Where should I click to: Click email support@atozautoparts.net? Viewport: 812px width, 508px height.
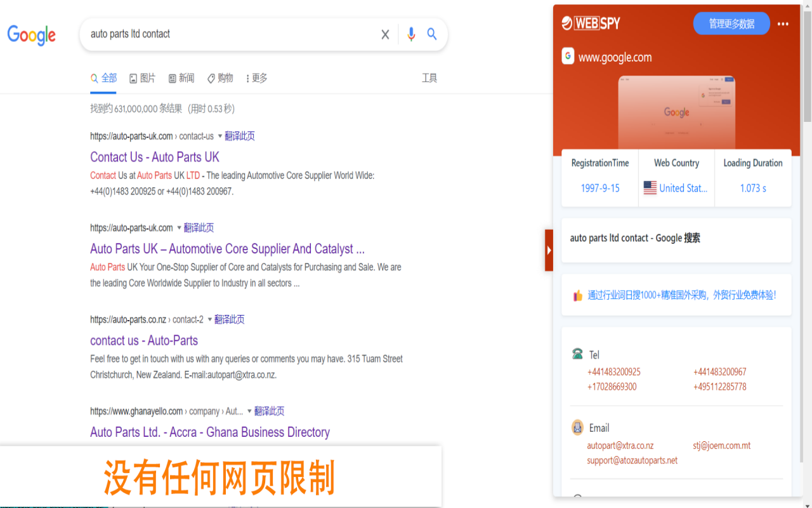[x=632, y=460]
